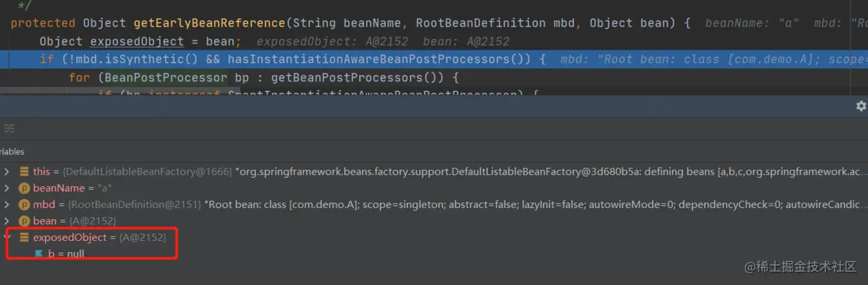
Task: Click the mbd parameter icon
Action: tap(24, 204)
